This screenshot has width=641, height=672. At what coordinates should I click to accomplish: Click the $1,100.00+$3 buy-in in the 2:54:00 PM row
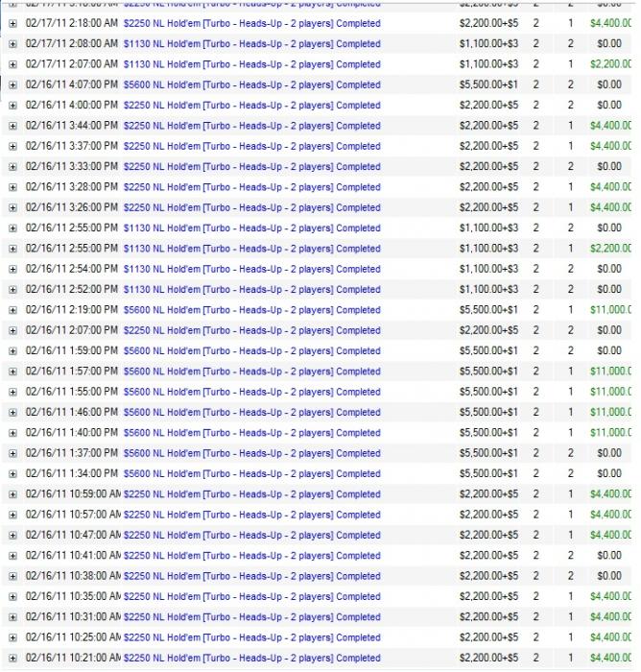(x=488, y=269)
